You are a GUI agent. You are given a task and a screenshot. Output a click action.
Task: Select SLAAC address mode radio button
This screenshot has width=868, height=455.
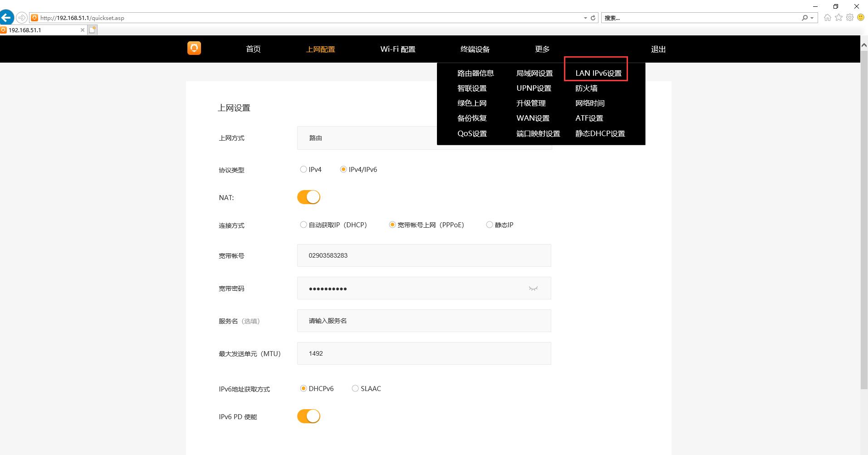coord(355,388)
